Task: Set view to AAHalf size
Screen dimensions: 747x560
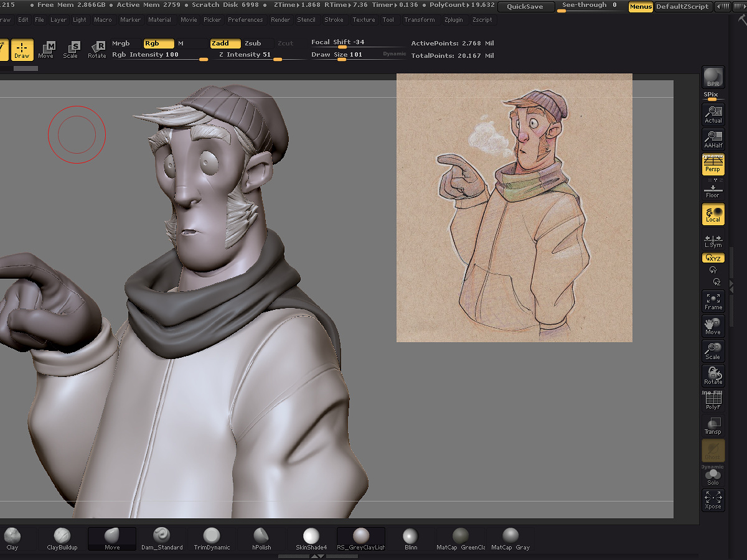Action: pos(713,139)
